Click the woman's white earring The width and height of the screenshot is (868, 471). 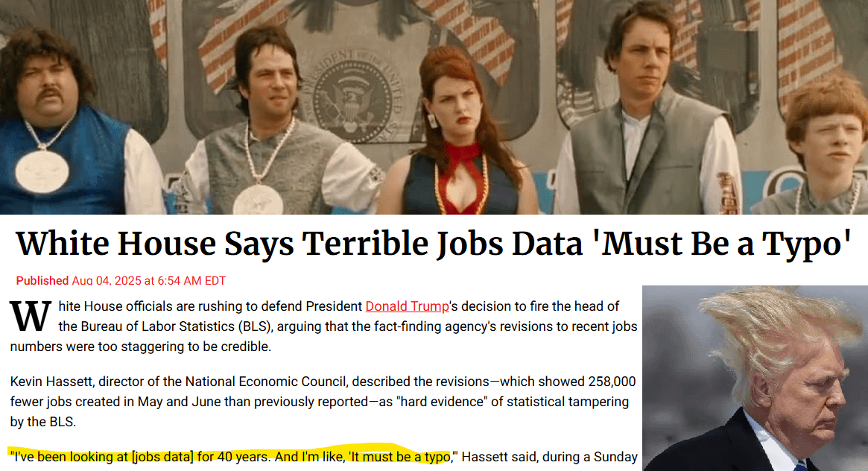coord(433,121)
